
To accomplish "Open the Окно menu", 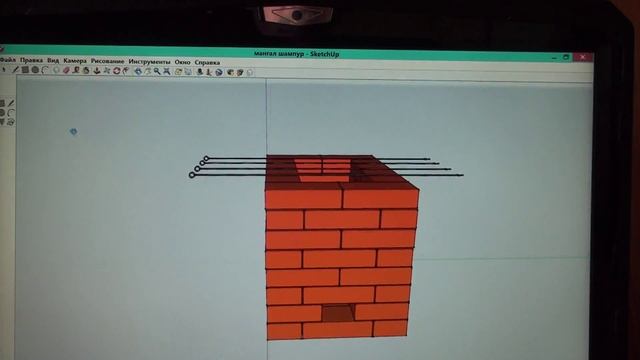I will pyautogui.click(x=182, y=62).
